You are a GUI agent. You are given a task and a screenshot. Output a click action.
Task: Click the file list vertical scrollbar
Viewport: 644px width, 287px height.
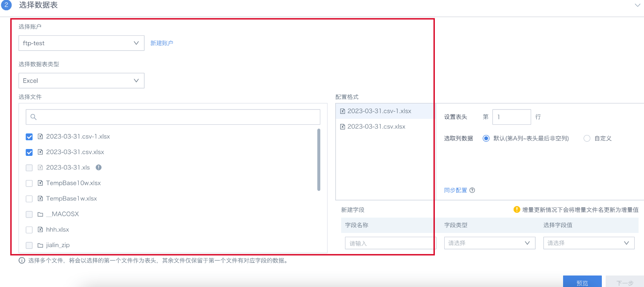click(319, 160)
